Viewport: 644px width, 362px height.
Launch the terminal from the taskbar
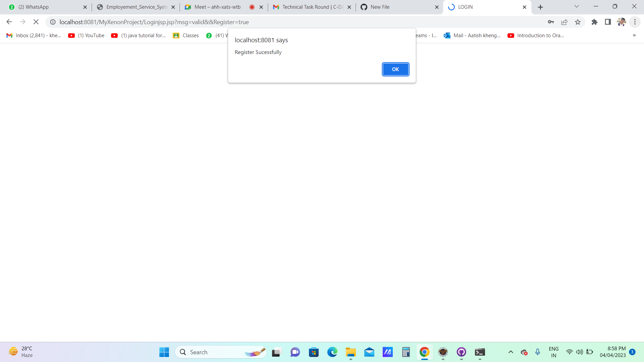click(x=480, y=352)
